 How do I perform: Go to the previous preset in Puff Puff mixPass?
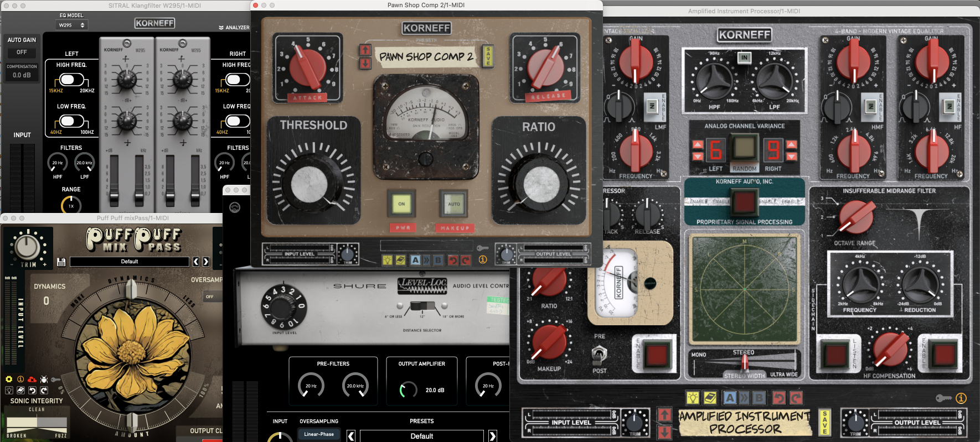(196, 262)
